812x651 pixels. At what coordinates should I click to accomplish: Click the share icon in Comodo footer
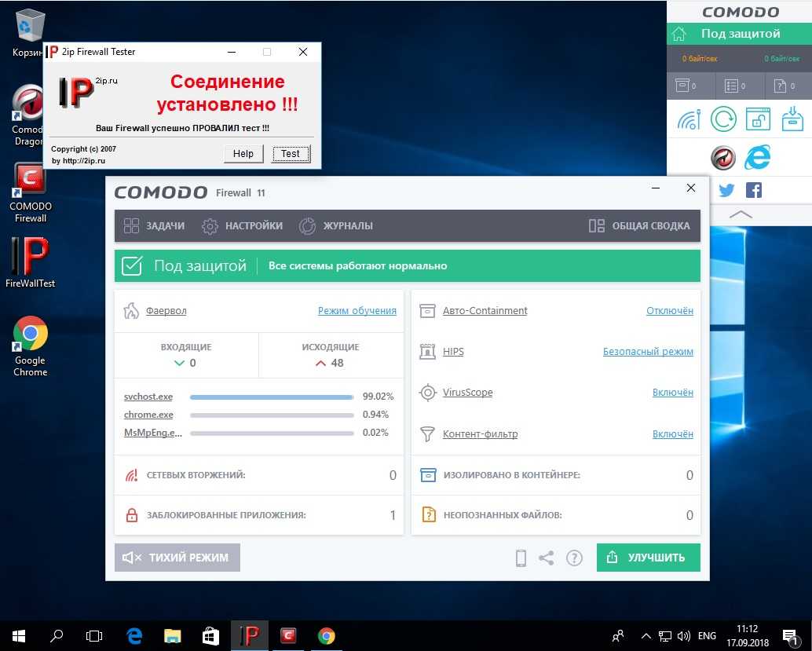tap(547, 558)
